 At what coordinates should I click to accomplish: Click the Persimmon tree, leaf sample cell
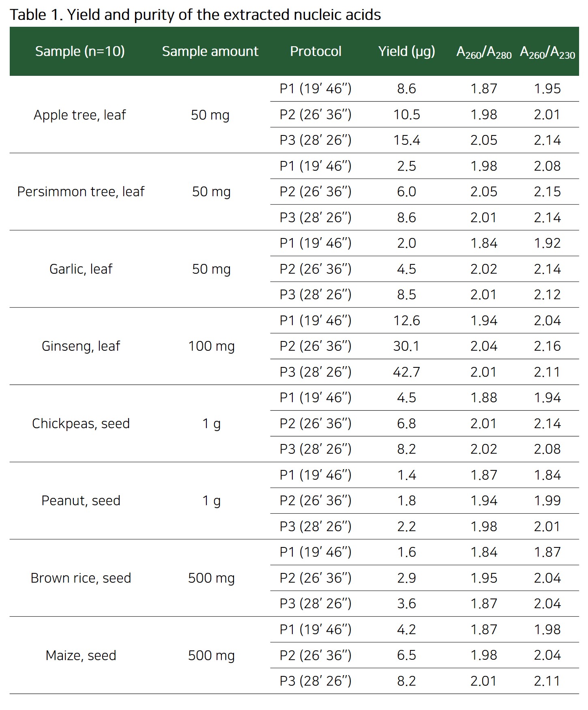point(81,191)
